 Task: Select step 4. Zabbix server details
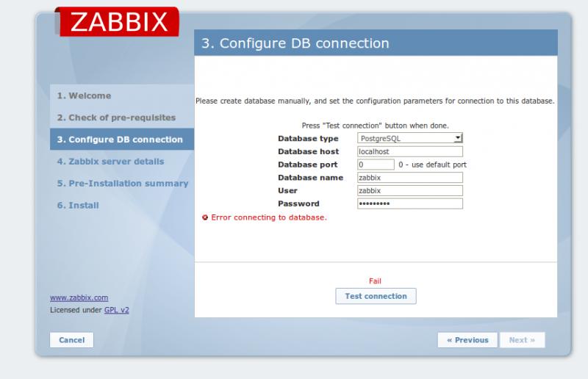click(x=122, y=162)
